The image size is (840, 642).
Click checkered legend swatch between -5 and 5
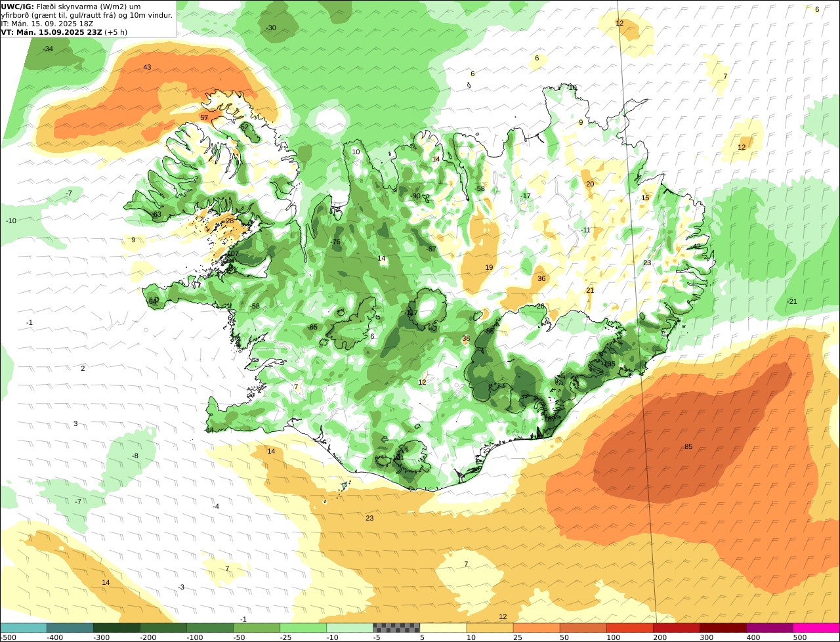pyautogui.click(x=396, y=628)
